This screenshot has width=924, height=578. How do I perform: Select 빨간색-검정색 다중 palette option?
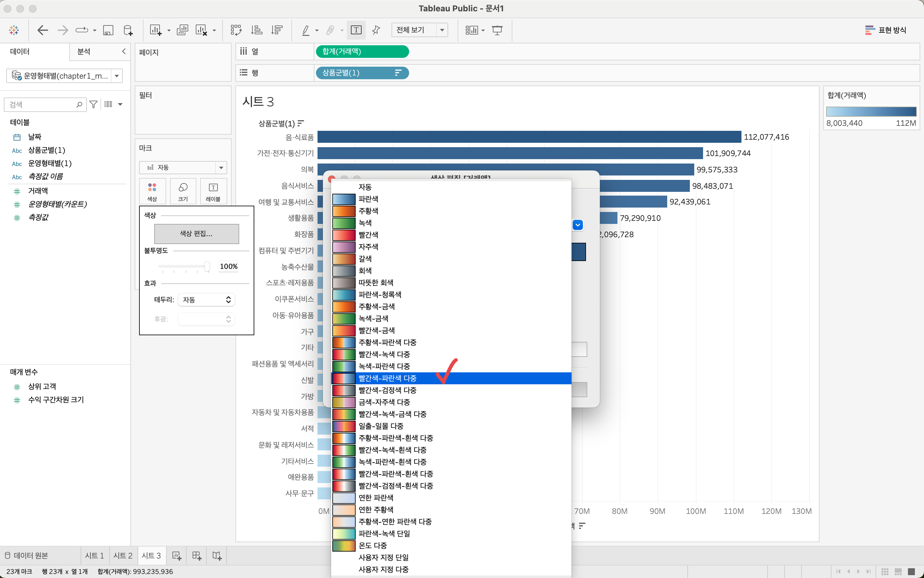(387, 390)
